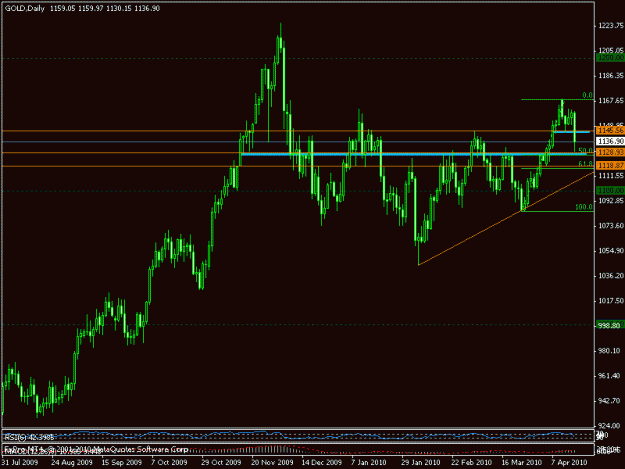Screen dimensions: 625x469
Task: Select the 998.80 price axis label
Action: click(610, 325)
